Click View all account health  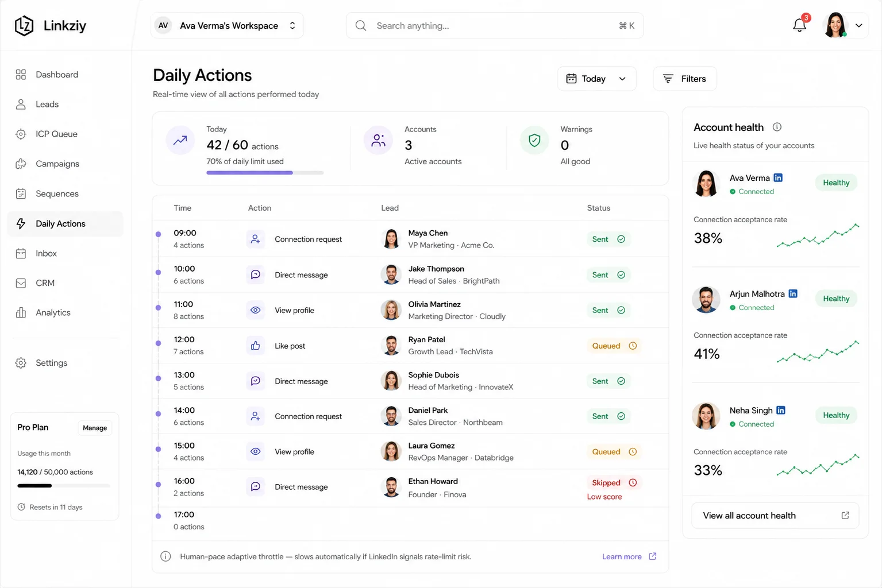click(775, 516)
